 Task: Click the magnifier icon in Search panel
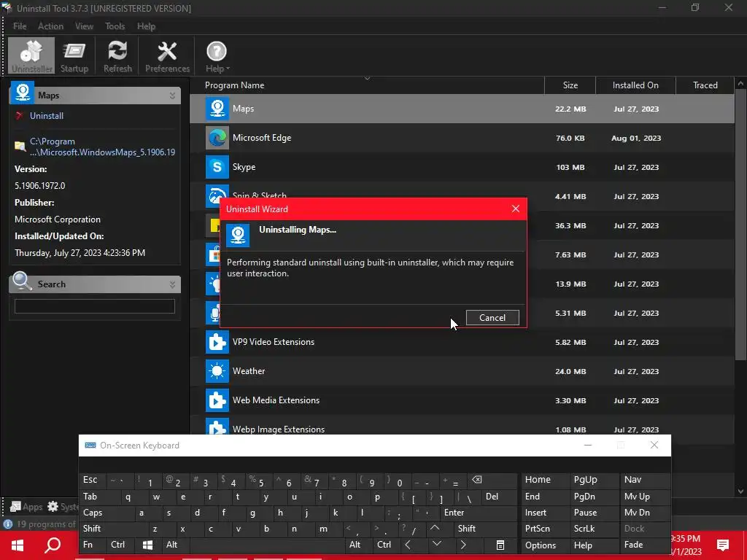tap(22, 281)
